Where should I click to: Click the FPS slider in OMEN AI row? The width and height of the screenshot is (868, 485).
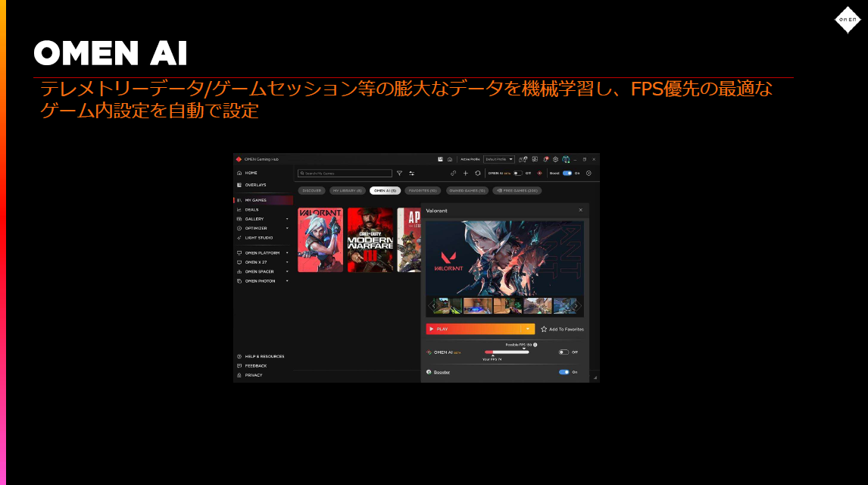pos(507,352)
